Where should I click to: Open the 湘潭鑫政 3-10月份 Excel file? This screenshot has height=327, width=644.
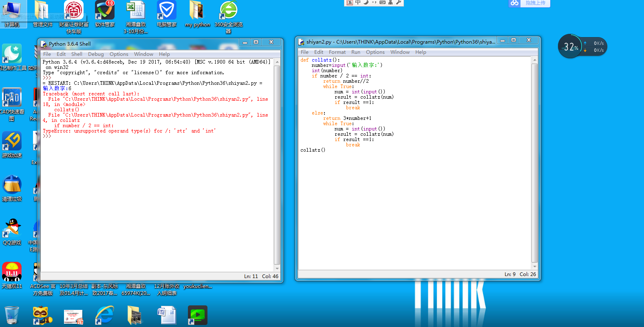tap(136, 16)
